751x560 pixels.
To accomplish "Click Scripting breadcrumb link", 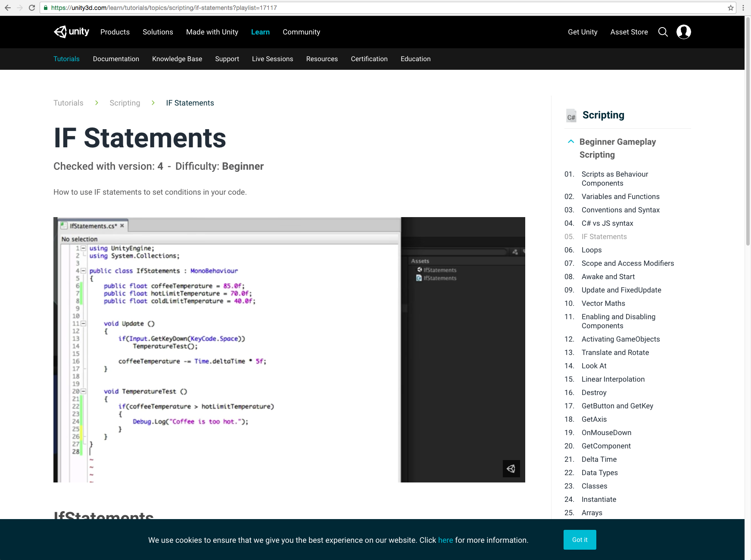I will pyautogui.click(x=125, y=103).
